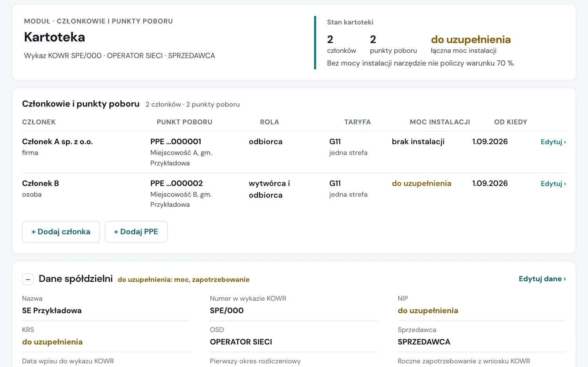Click the SE Przykładowa name value
Screen dimensions: 588x367
(52, 311)
